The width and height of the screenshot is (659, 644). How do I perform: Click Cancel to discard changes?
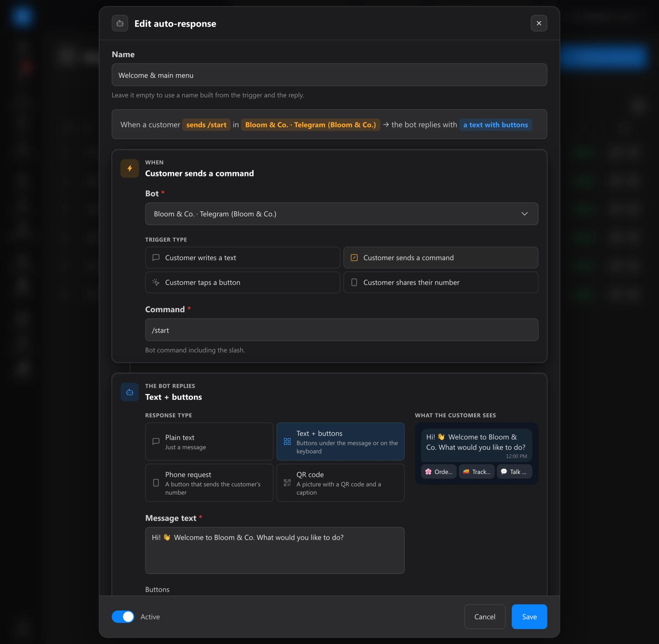(x=485, y=617)
